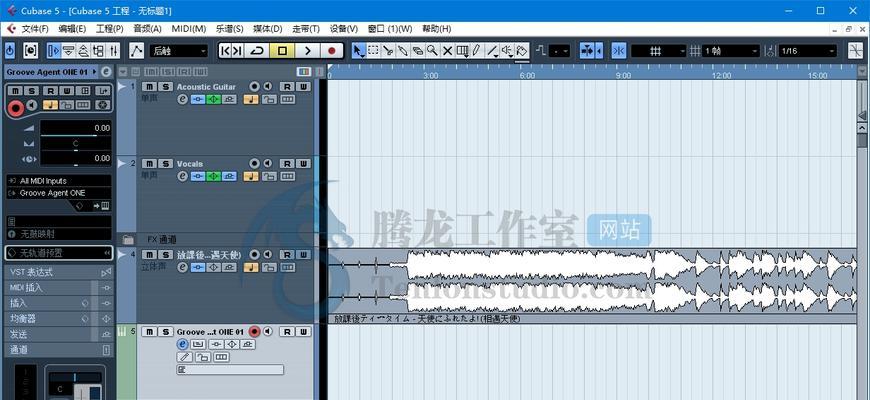Go to previous marker button
The image size is (870, 400).
[x=225, y=51]
